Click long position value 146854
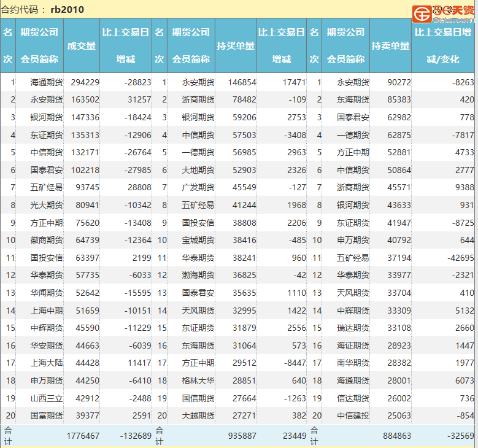Image resolution: width=478 pixels, height=448 pixels. click(x=242, y=82)
